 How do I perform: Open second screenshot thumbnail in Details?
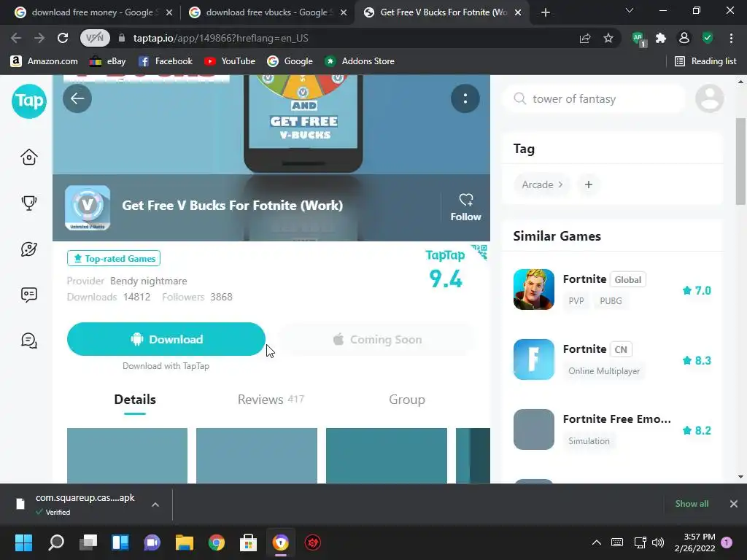click(257, 456)
